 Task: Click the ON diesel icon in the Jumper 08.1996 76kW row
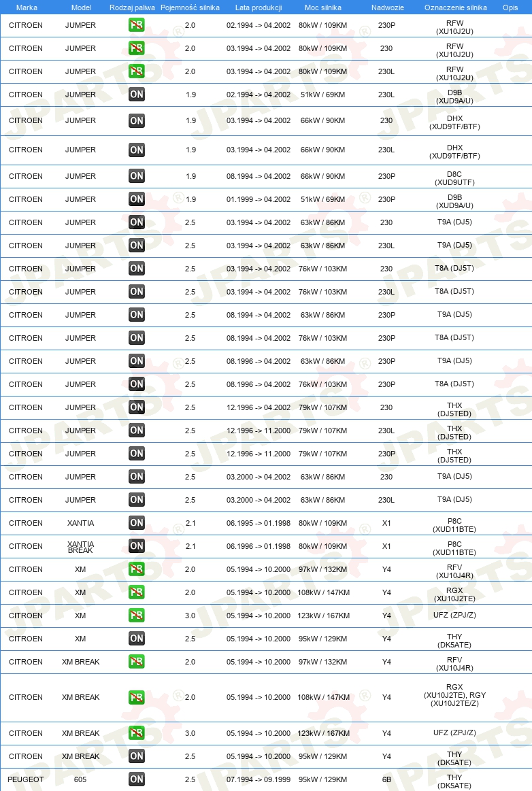(136, 384)
